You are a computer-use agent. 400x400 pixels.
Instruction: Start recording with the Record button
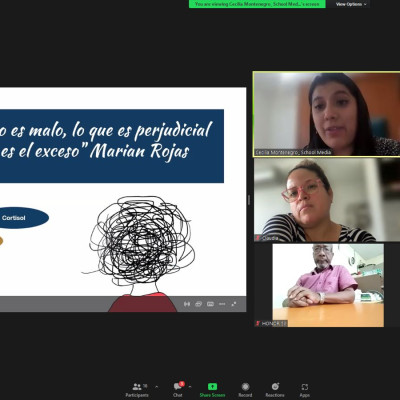tap(245, 390)
